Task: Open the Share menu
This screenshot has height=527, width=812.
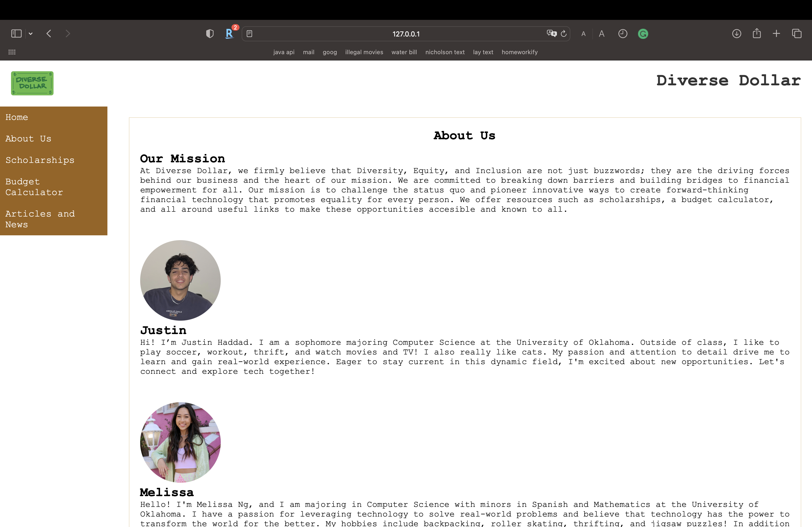Action: coord(757,33)
